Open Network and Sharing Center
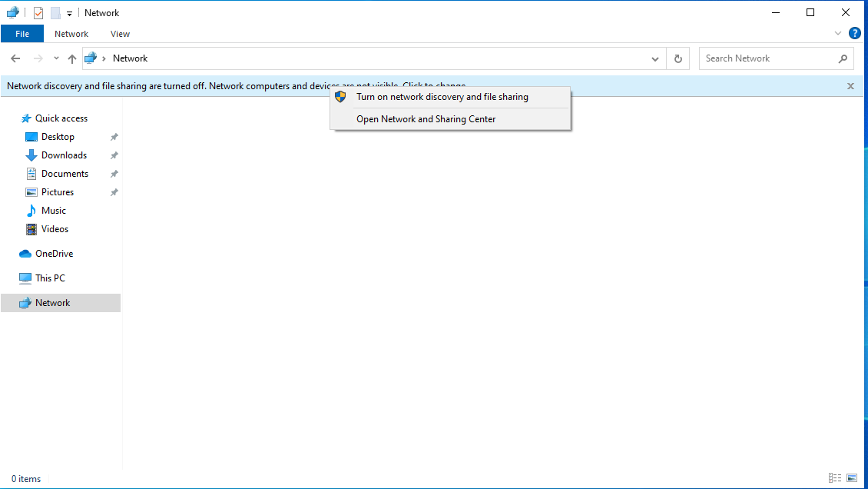Screen dimensions: 868x489 426,118
